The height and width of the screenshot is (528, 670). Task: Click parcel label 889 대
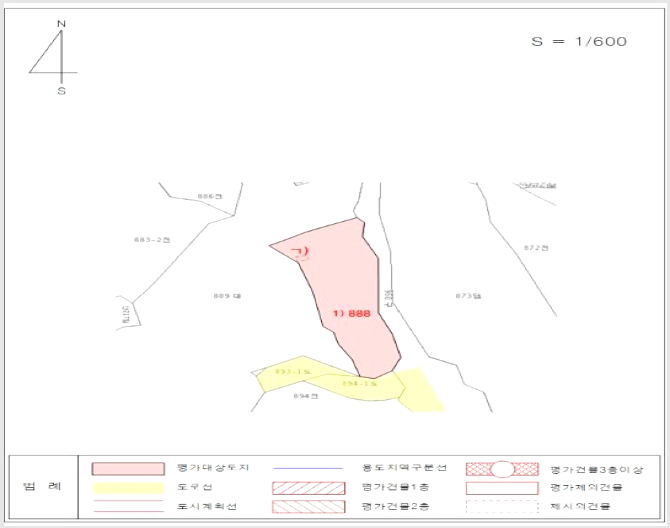[227, 296]
